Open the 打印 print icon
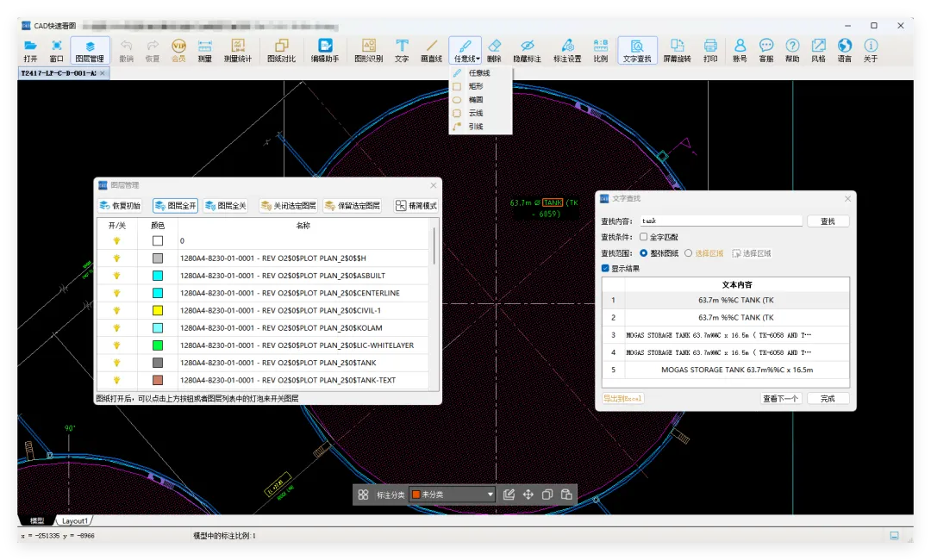The image size is (931, 560). click(710, 51)
